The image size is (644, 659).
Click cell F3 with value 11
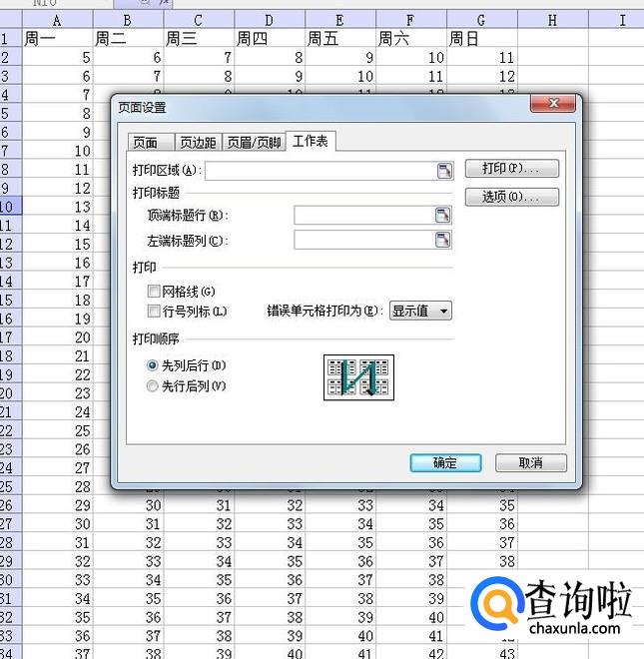pos(410,76)
